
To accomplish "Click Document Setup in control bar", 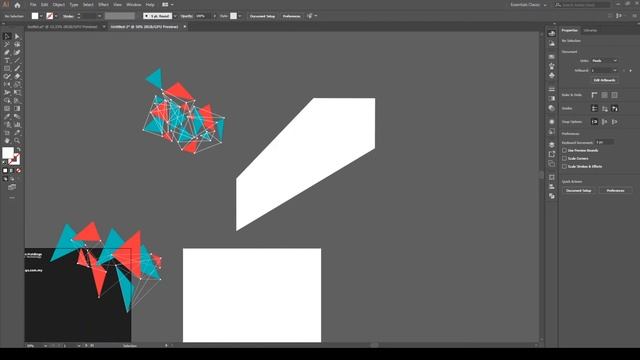I will coord(262,16).
